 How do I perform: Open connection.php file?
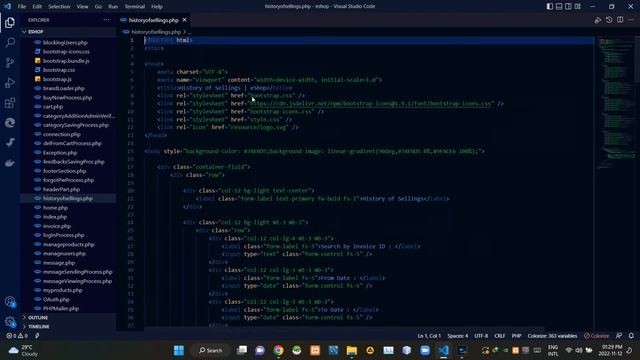coord(62,134)
